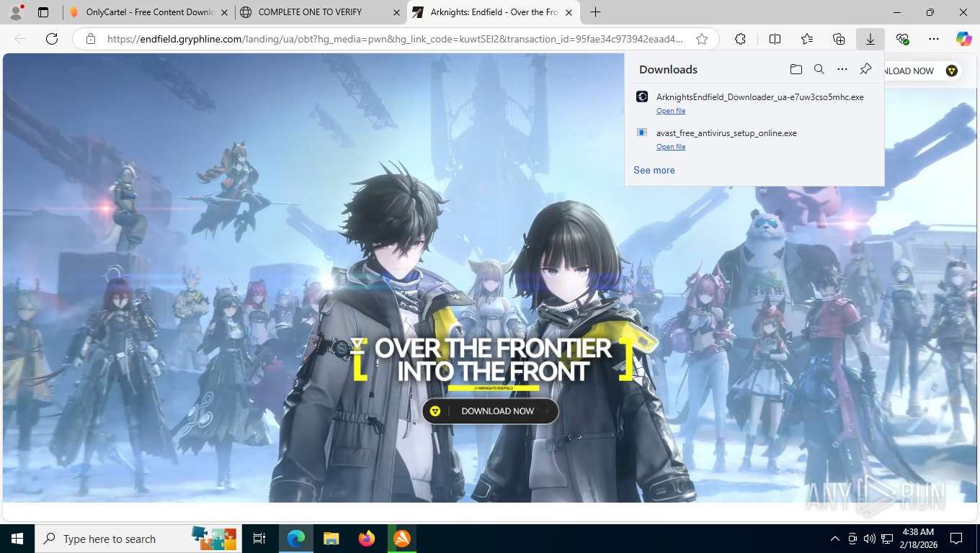Close the OnlyCartel tab
980x553 pixels.
[225, 12]
